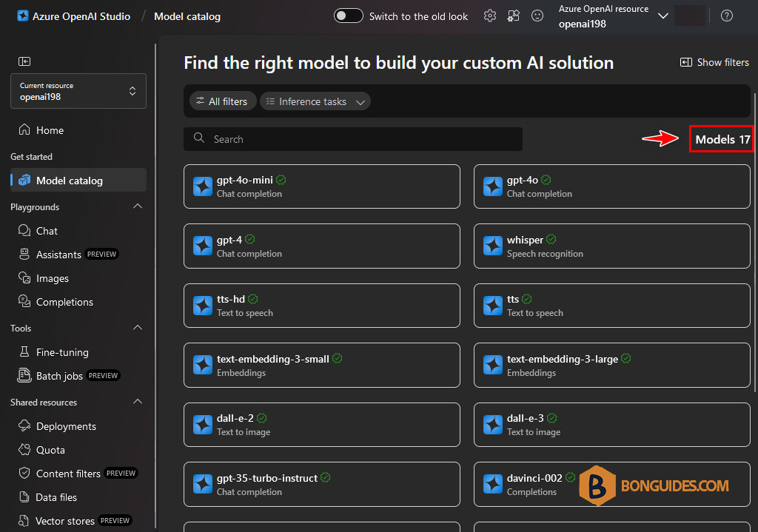Click the Model catalog breadcrumb in header
This screenshot has height=532, width=758.
point(187,16)
